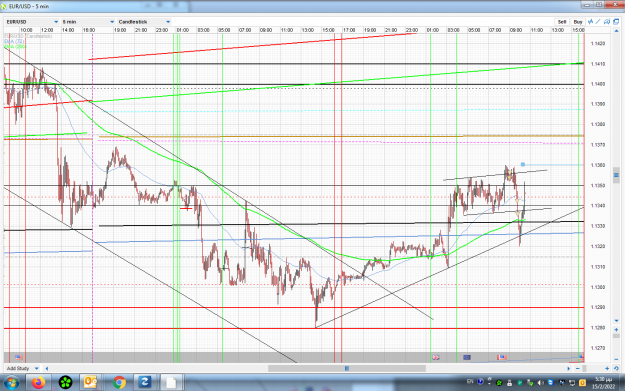This screenshot has height=391, width=625.
Task: Click the 1.1410 price axis label
Action: 599,64
